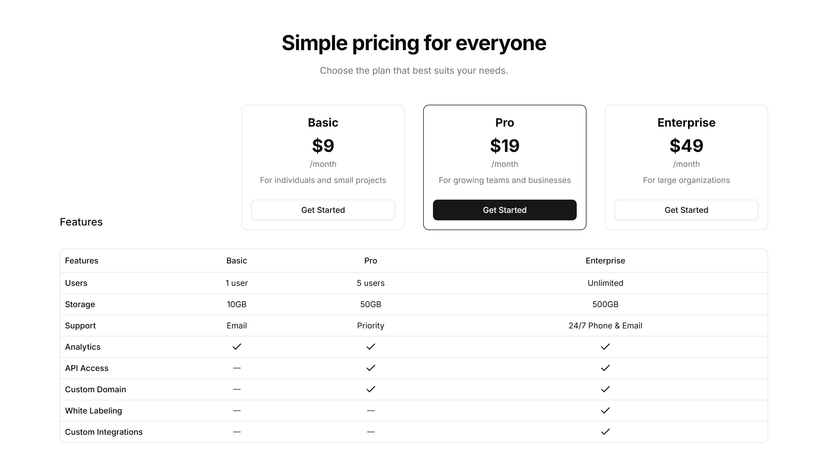This screenshot has height=474, width=828.
Task: Click the API Access dash in the Basic column
Action: (237, 368)
